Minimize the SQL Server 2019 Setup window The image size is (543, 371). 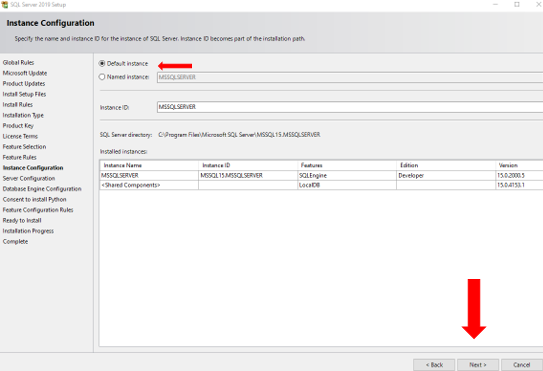point(496,5)
